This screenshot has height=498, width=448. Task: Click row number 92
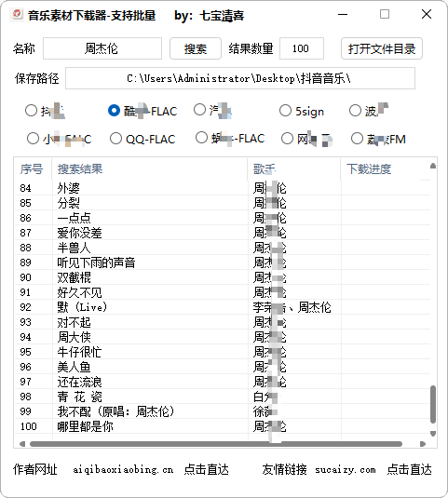[x=25, y=307]
